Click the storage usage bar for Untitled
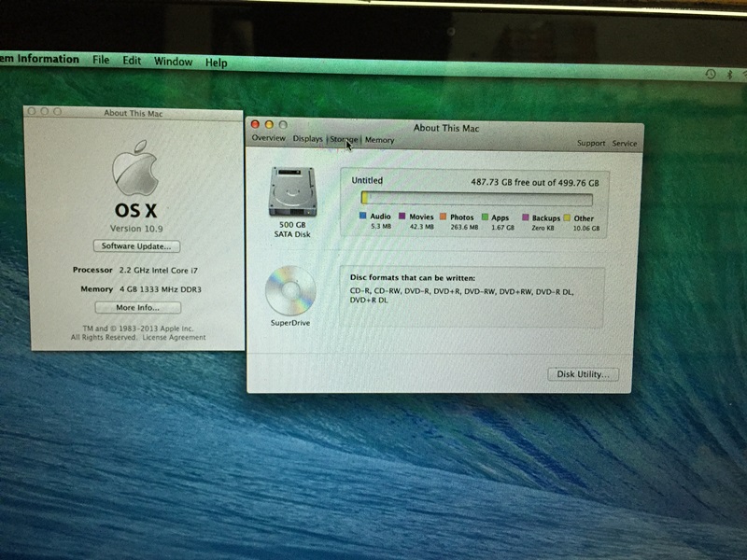 [x=476, y=199]
